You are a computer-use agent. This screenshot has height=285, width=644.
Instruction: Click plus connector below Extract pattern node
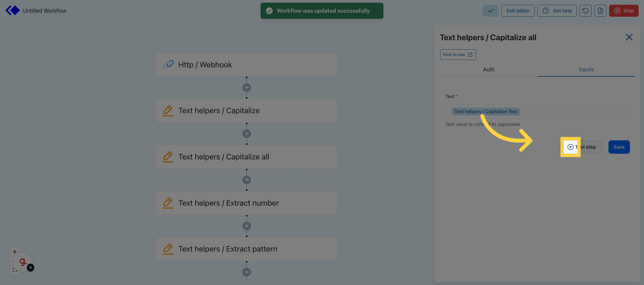[x=247, y=272]
